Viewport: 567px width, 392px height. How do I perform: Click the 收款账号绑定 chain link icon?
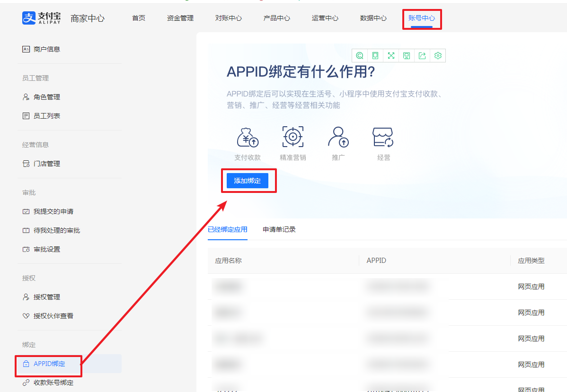[x=26, y=383]
